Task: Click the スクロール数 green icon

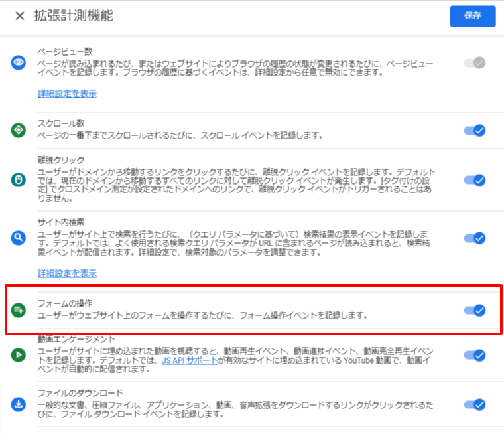Action: tap(19, 130)
